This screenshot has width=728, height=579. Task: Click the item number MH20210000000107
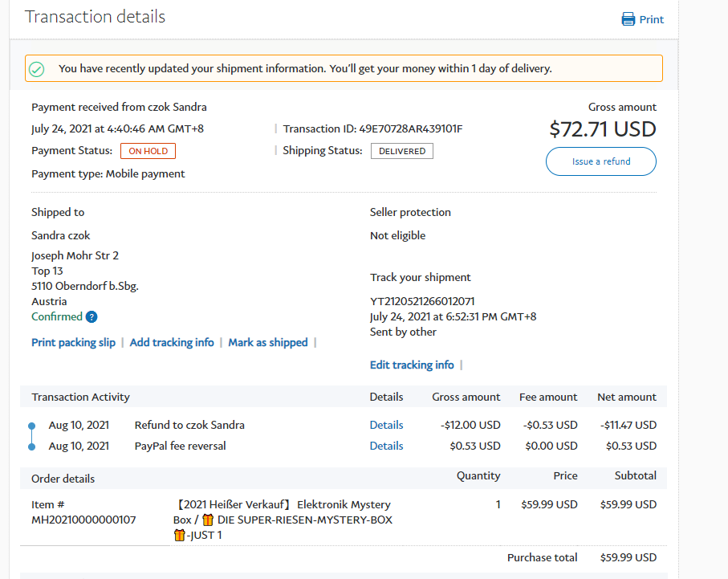click(x=83, y=520)
